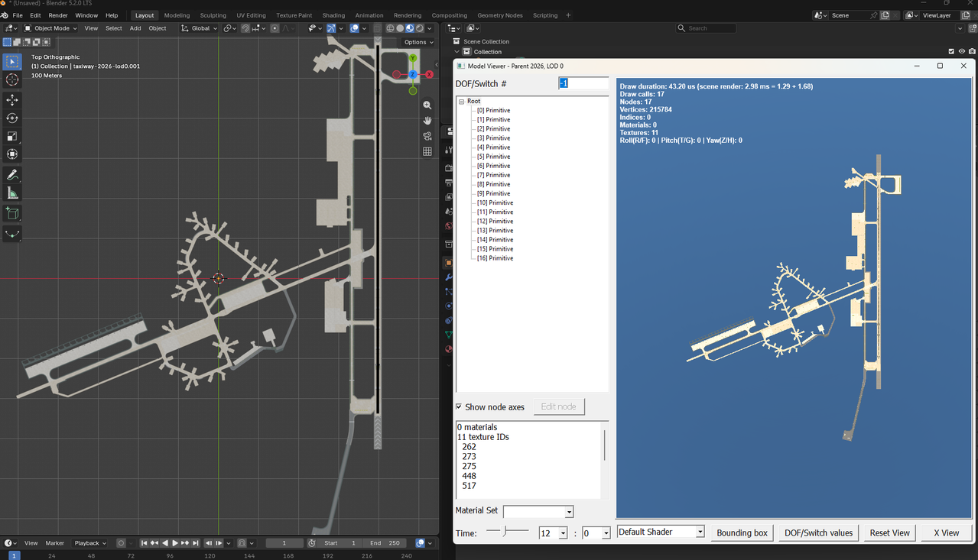
Task: Play the animation in reverse
Action: click(165, 543)
